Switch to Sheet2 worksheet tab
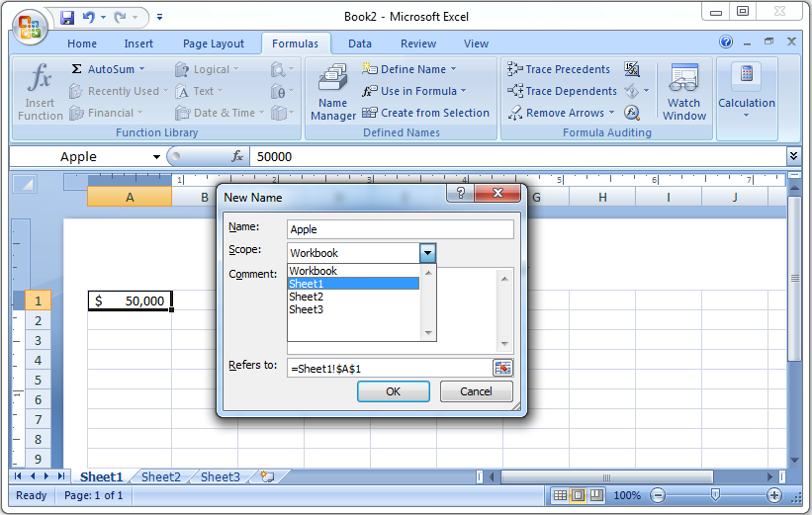The width and height of the screenshot is (812, 515). click(x=161, y=476)
